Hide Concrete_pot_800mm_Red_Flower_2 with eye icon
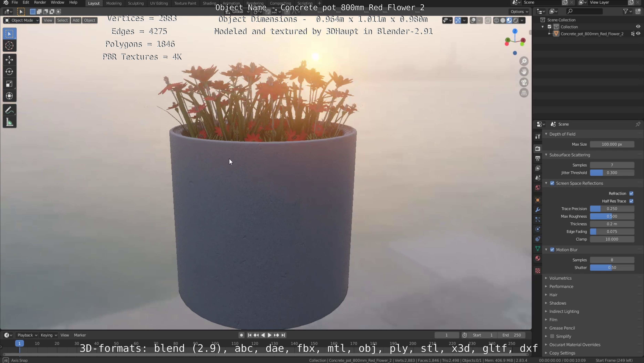644x363 pixels. click(638, 34)
